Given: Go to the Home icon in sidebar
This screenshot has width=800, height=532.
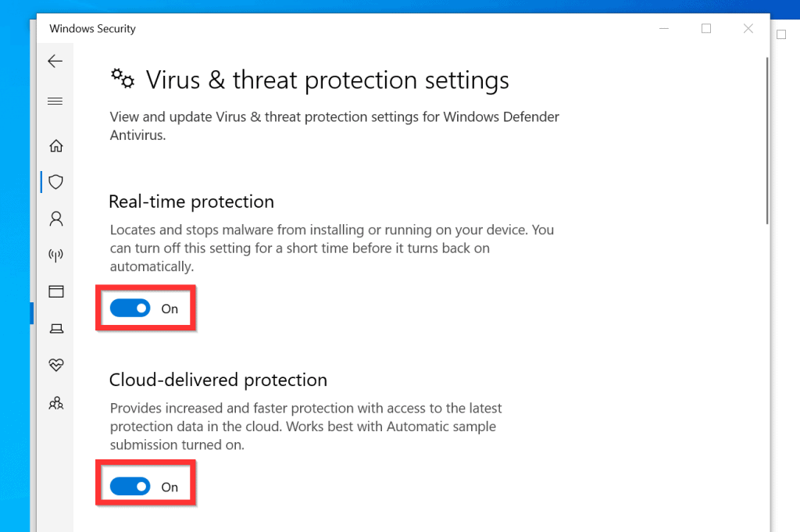Looking at the screenshot, I should click(55, 145).
